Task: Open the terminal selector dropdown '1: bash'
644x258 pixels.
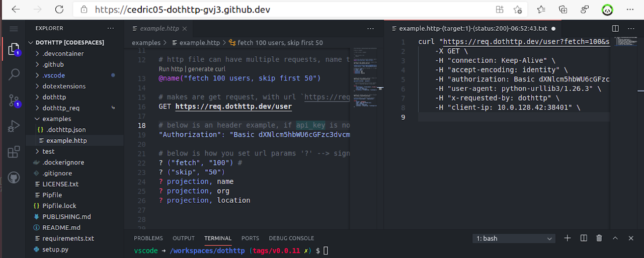Action: click(514, 238)
